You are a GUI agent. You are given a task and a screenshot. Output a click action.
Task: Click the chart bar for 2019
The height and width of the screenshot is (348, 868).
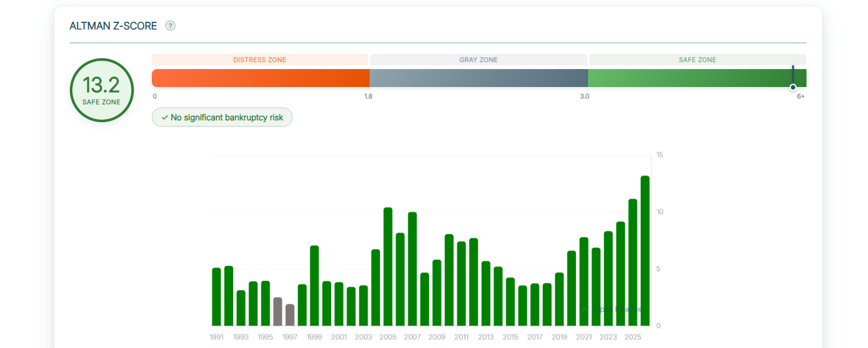(x=559, y=299)
